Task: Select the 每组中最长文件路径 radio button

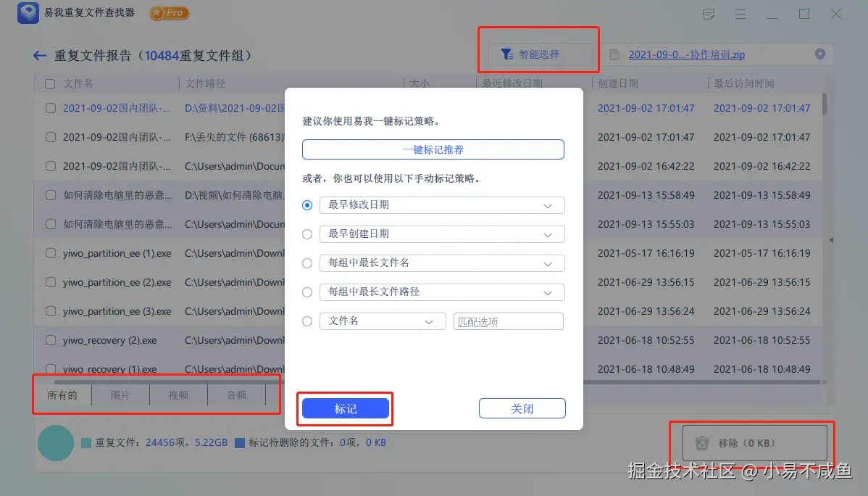Action: coord(307,292)
